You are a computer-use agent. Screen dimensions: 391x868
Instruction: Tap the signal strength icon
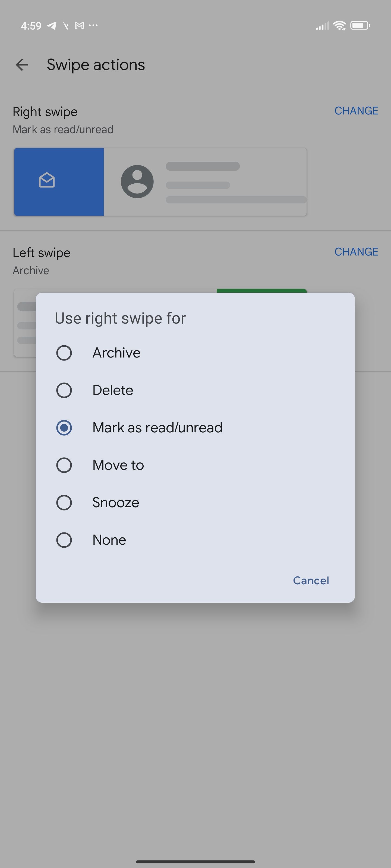click(322, 25)
